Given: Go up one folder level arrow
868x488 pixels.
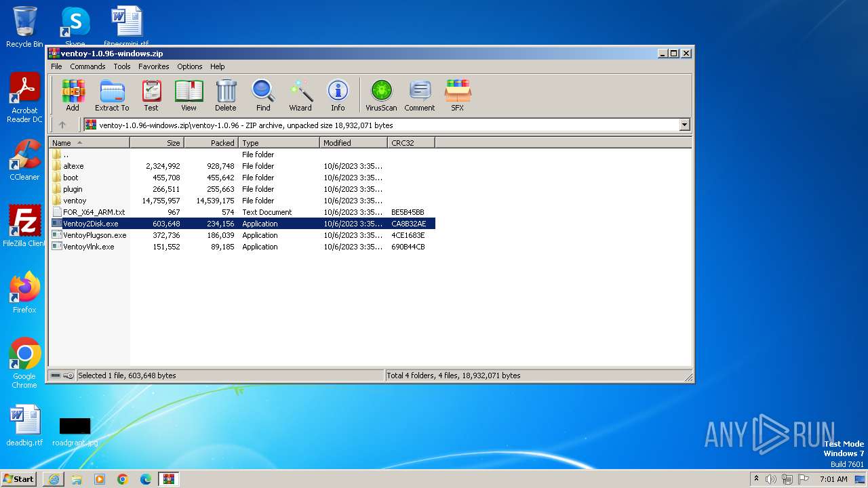Looking at the screenshot, I should [x=62, y=125].
